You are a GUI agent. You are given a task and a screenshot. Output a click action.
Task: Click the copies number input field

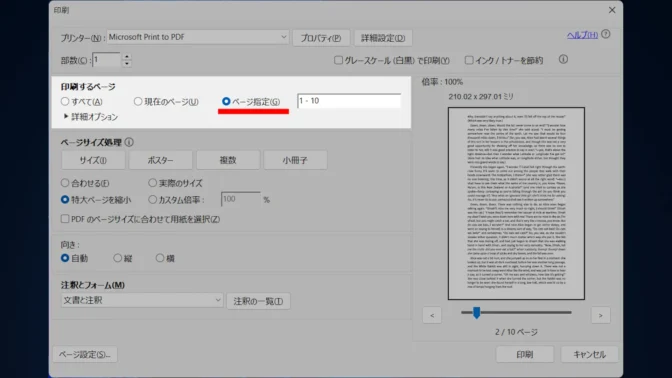click(x=107, y=60)
